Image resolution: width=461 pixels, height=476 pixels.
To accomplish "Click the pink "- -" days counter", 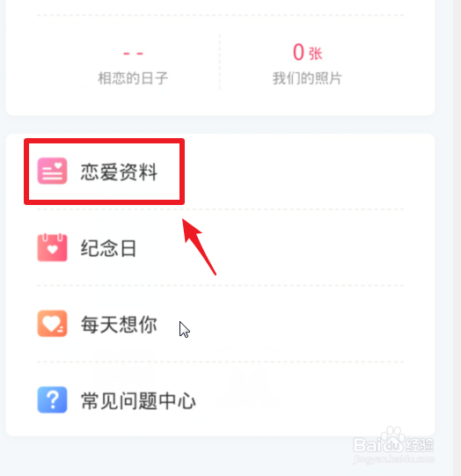I will click(x=133, y=54).
